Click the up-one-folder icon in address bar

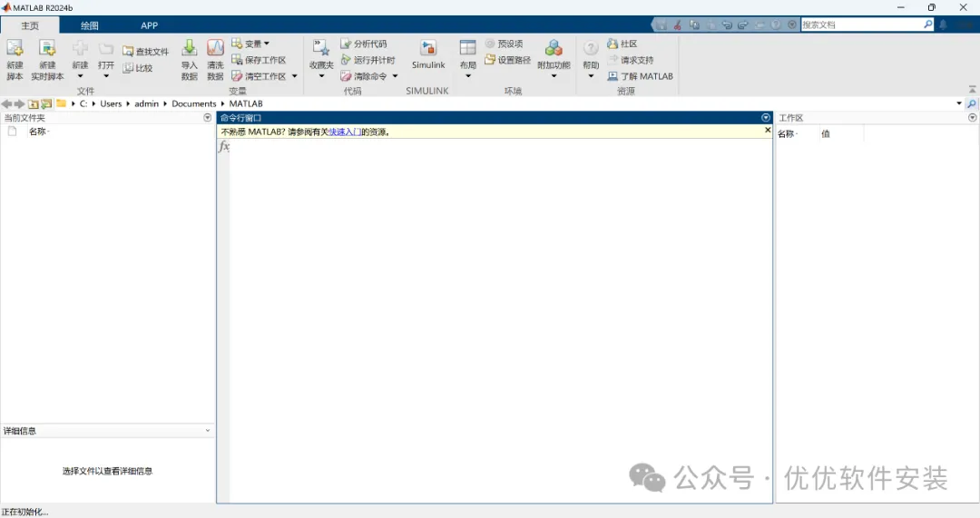34,103
